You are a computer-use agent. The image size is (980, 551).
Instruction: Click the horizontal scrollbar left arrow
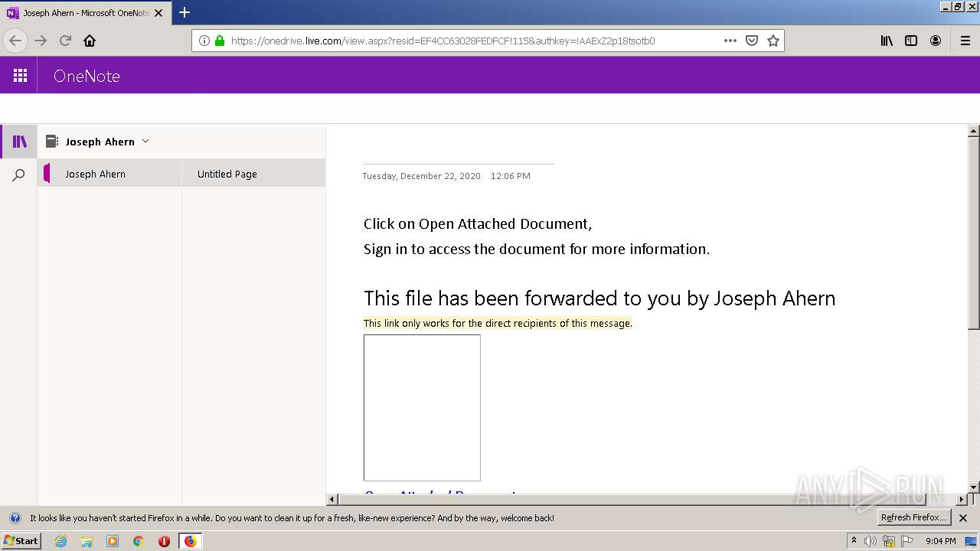[332, 500]
